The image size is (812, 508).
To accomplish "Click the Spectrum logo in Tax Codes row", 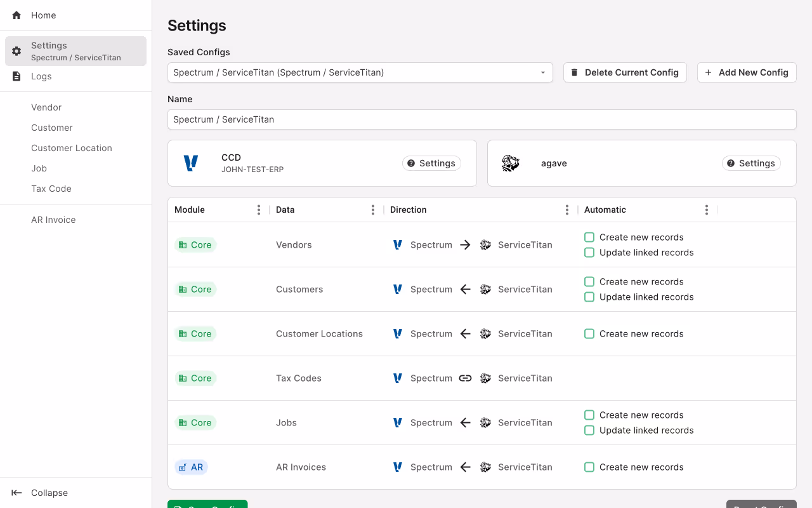I will (398, 378).
